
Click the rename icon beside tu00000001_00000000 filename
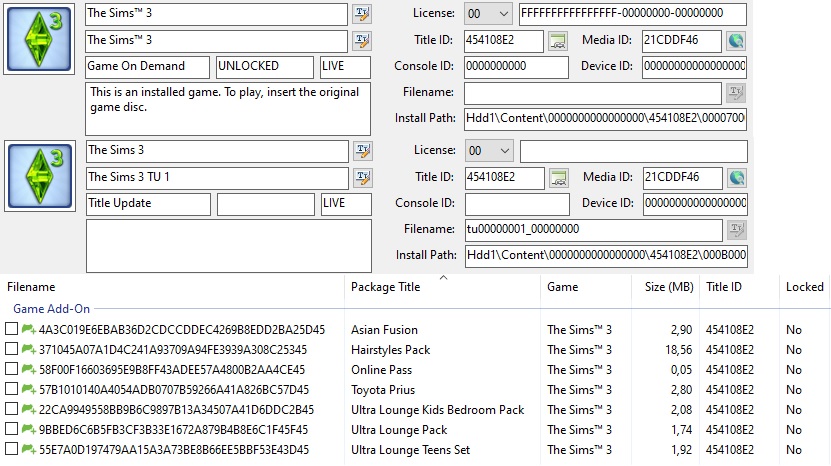point(737,230)
